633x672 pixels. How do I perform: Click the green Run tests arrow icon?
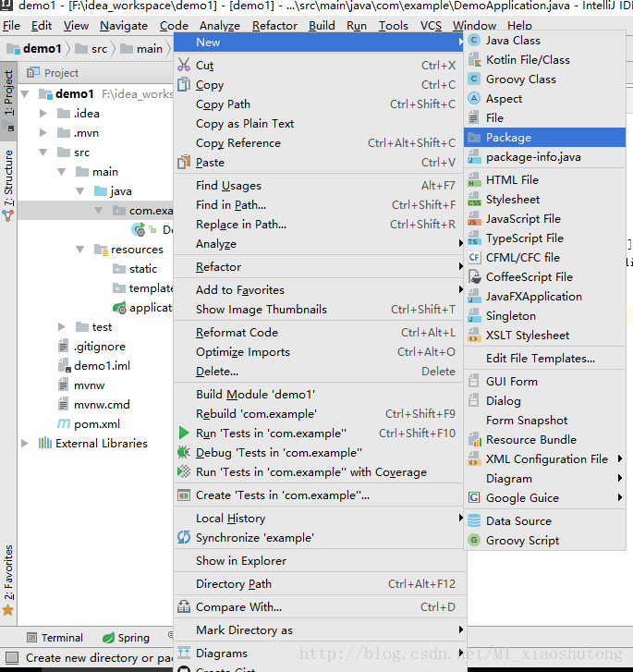tap(184, 433)
